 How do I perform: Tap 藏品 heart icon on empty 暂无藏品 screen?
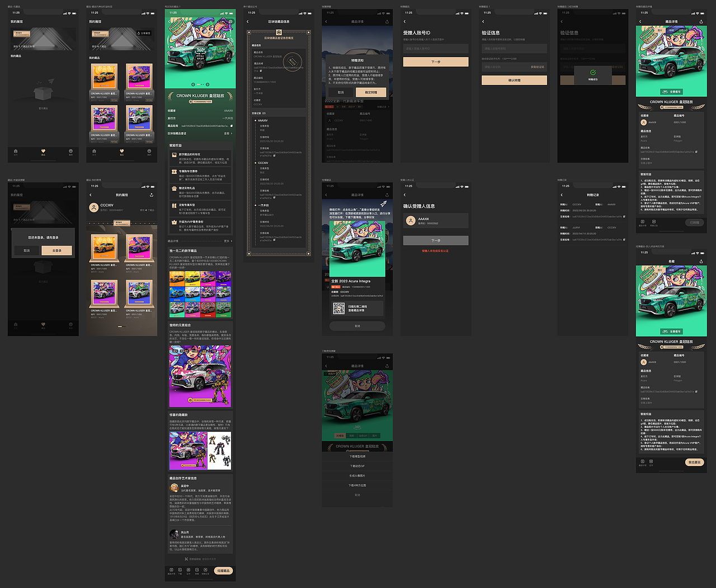pyautogui.click(x=43, y=152)
